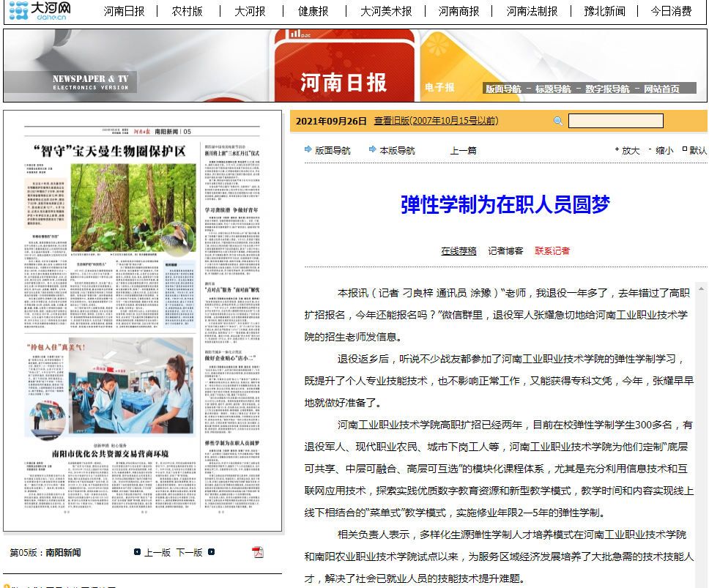Open 标题导航 in the banner navigation
This screenshot has height=588, width=709.
point(553,89)
